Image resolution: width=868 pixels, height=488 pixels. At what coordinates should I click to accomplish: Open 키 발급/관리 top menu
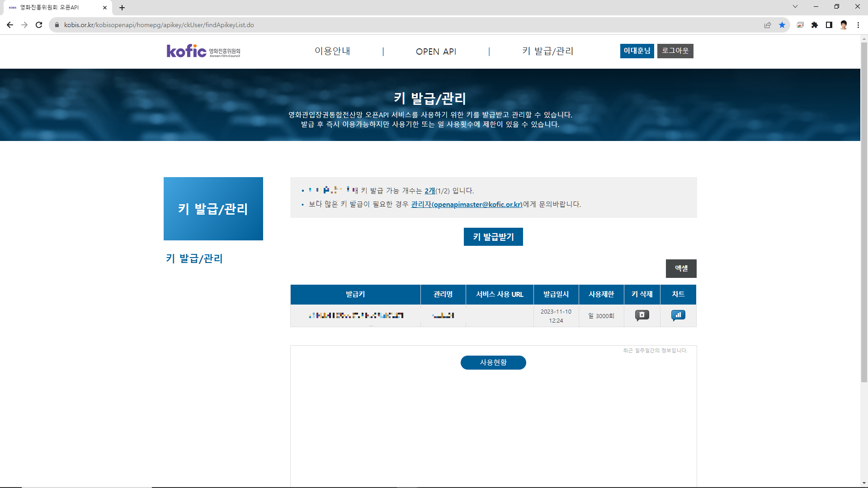point(548,51)
